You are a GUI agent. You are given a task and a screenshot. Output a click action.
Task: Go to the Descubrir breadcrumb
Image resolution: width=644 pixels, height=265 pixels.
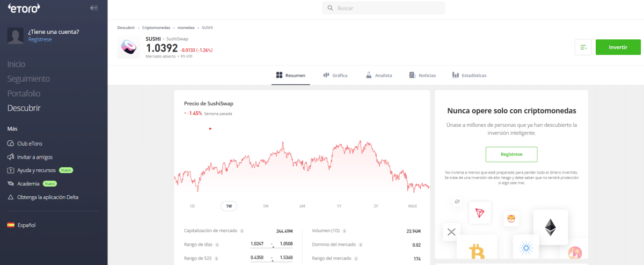coord(126,27)
